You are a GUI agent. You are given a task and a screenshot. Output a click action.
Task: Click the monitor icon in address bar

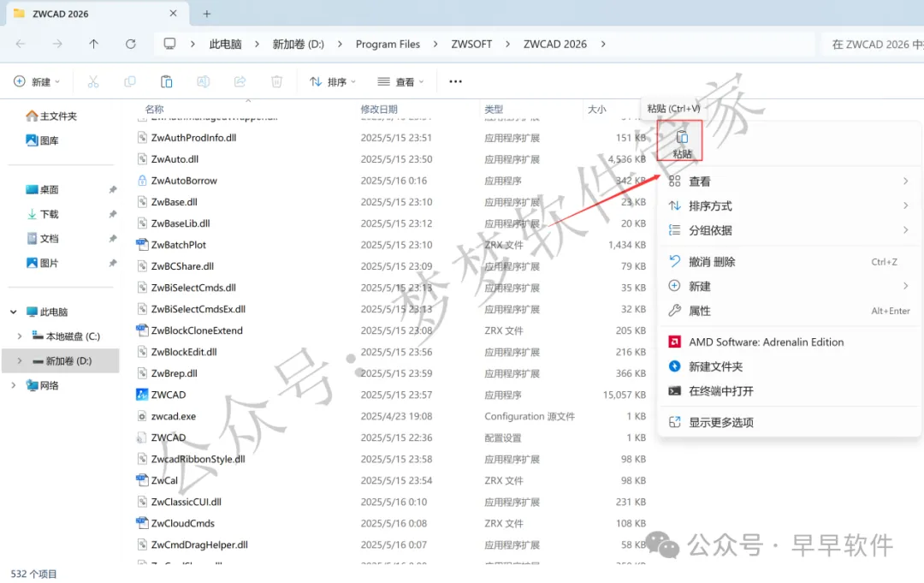[x=169, y=45]
